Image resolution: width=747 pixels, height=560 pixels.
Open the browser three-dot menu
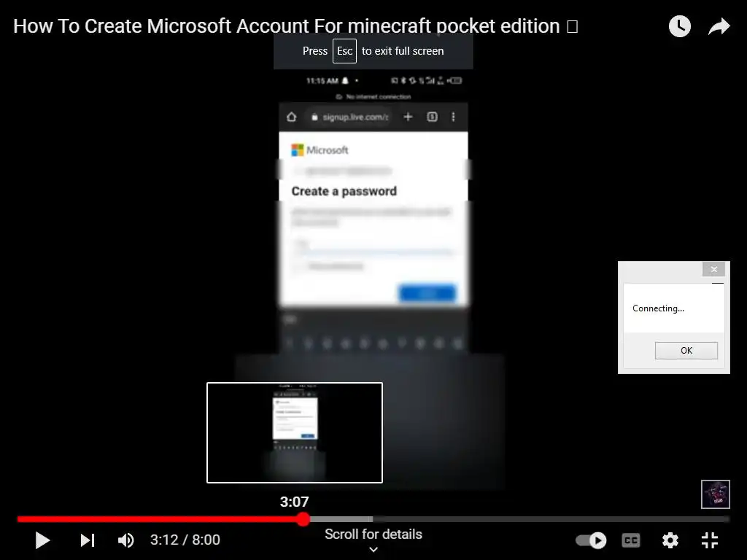click(x=453, y=117)
